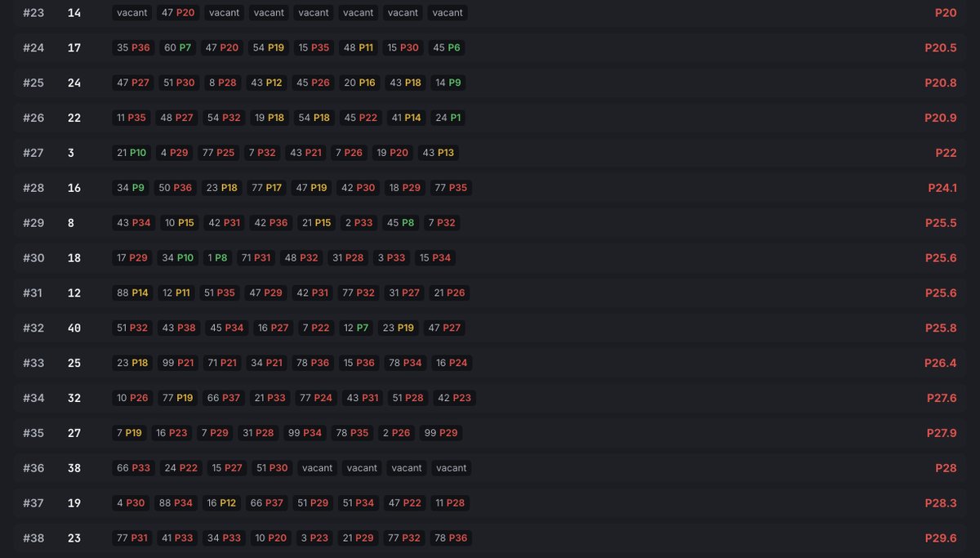This screenshot has width=980, height=558.
Task: Click the average value 'P25.8'
Action: click(941, 328)
